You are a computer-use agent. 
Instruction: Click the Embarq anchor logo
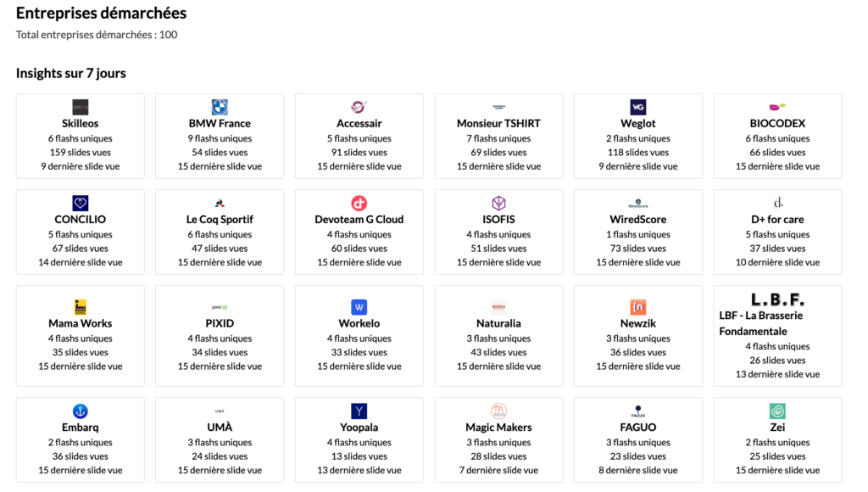point(81,411)
